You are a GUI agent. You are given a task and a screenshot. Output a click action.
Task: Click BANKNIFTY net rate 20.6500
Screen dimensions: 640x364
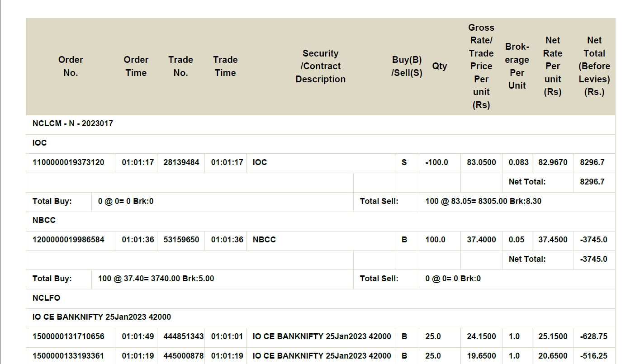tap(553, 356)
